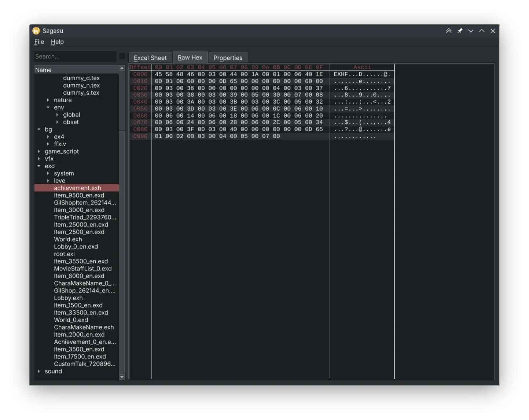Select Item_35500_en.exd file
Viewport: 529px width, 420px height.
point(81,261)
